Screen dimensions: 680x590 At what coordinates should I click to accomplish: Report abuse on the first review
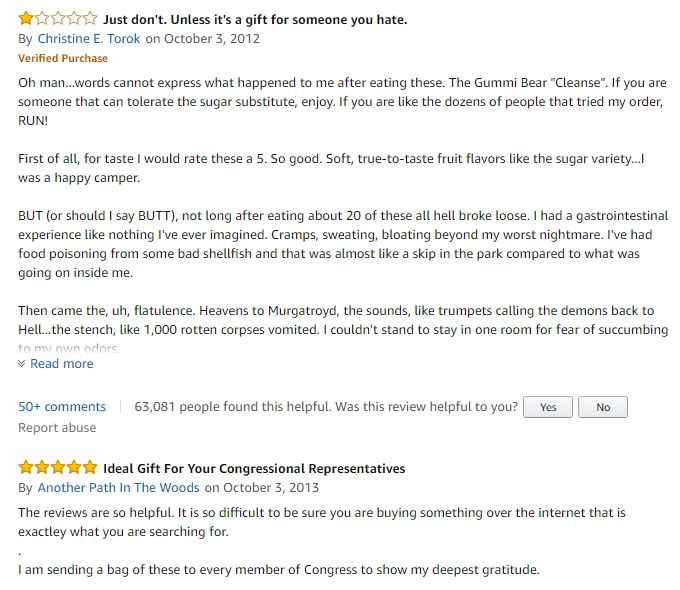coord(57,428)
